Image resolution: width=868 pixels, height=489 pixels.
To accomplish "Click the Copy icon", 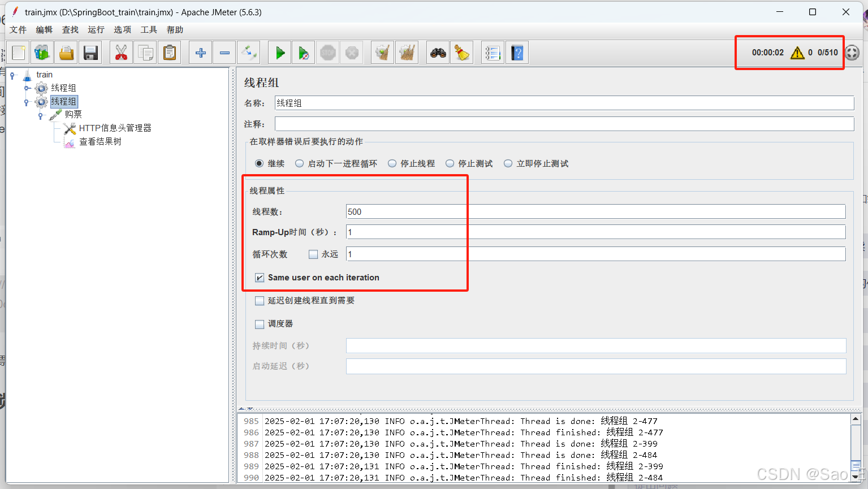I will [145, 53].
